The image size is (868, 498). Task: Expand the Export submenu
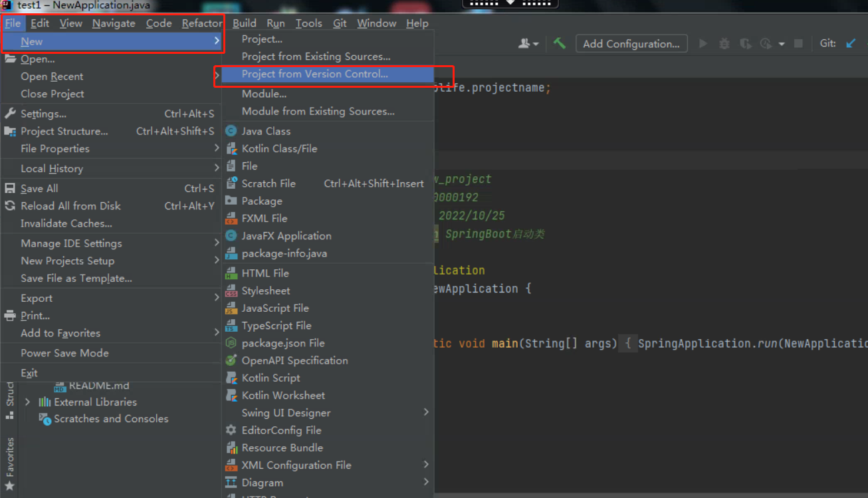(x=110, y=299)
